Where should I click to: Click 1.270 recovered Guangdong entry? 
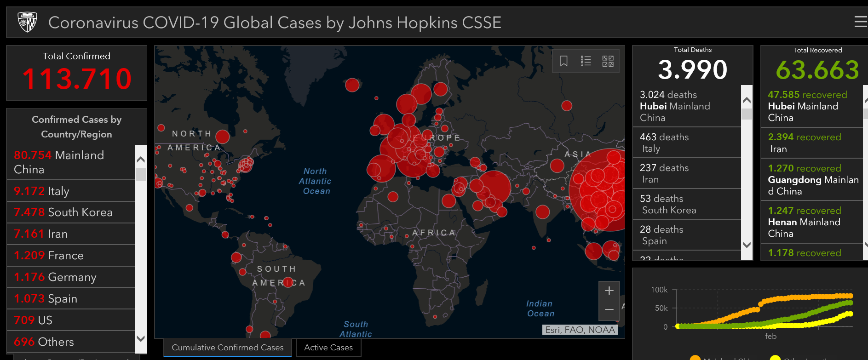(x=812, y=180)
